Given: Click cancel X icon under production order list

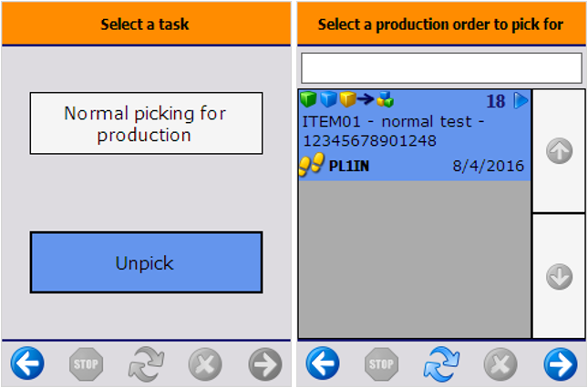Looking at the screenshot, I should pyautogui.click(x=500, y=364).
